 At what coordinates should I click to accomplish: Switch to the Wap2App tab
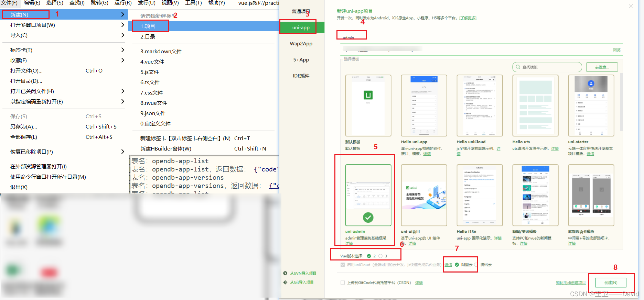point(301,44)
